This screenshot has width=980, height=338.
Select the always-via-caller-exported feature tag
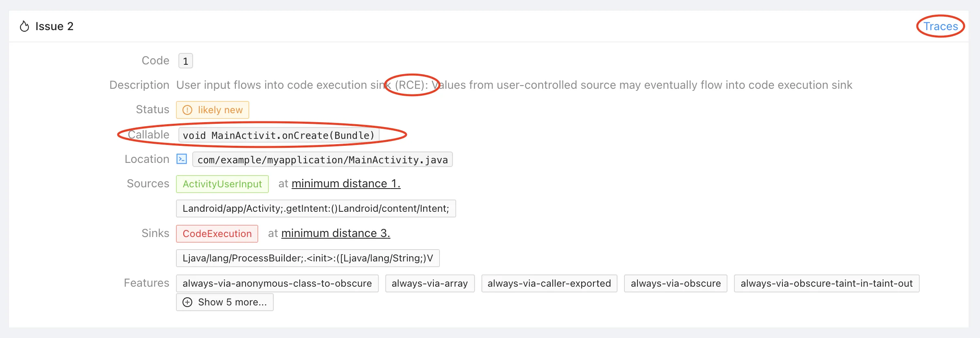click(549, 283)
